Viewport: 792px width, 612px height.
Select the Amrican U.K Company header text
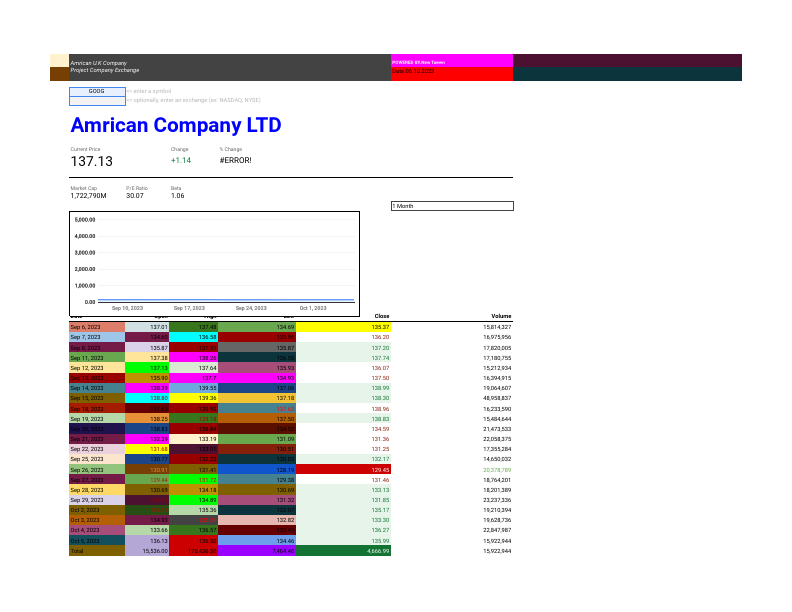click(98, 63)
